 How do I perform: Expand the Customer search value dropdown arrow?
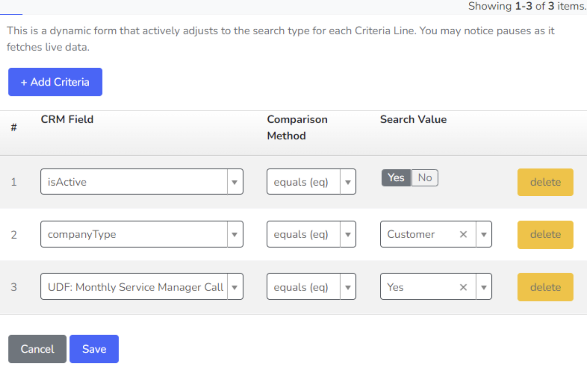pos(484,234)
